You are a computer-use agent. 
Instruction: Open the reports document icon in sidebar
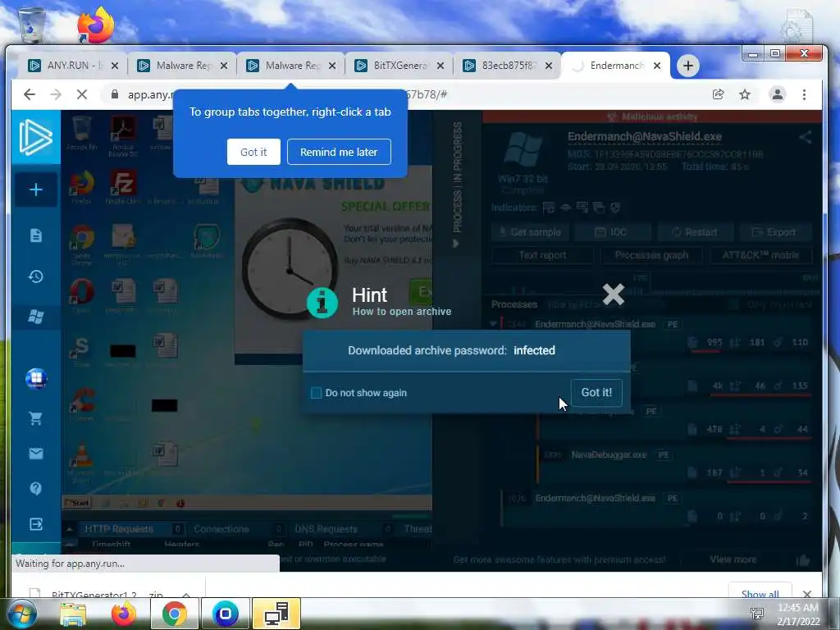36,235
